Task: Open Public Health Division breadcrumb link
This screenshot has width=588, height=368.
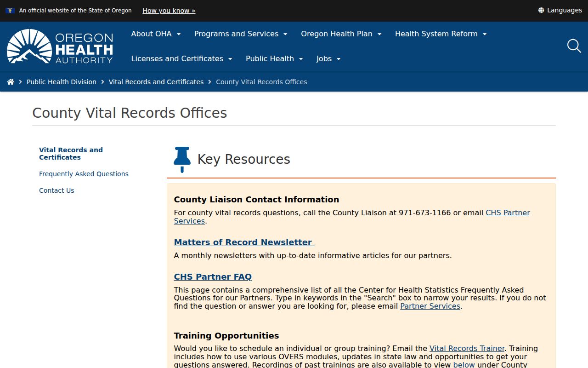Action: point(62,82)
